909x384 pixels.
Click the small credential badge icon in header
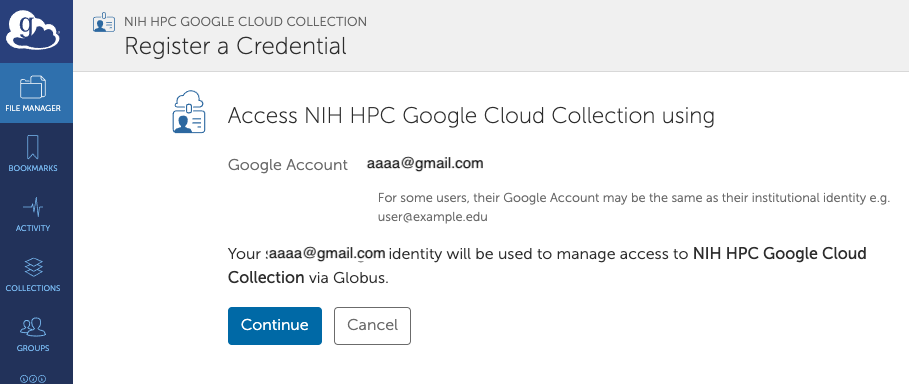click(x=104, y=23)
